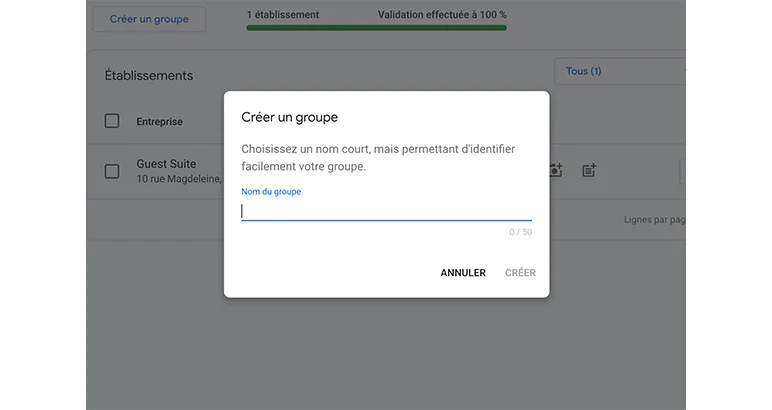The width and height of the screenshot is (772, 410).
Task: Click the Validation effectuée à 100 % text
Action: tap(442, 15)
